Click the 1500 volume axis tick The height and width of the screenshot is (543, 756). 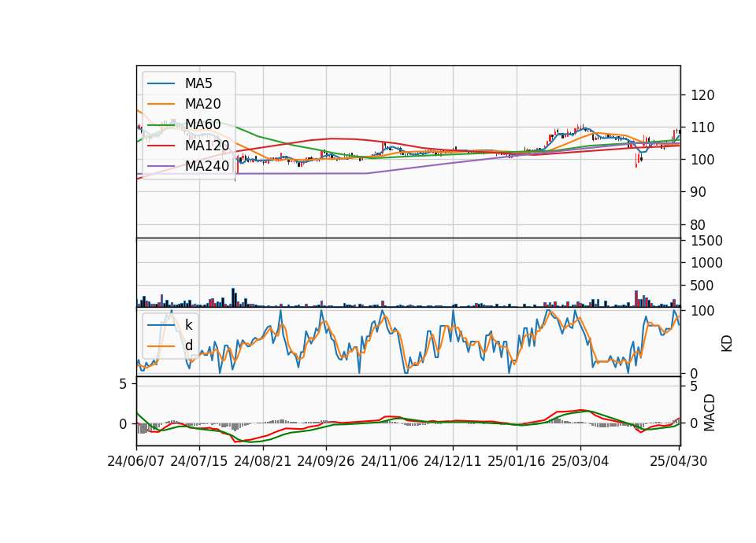(x=707, y=241)
